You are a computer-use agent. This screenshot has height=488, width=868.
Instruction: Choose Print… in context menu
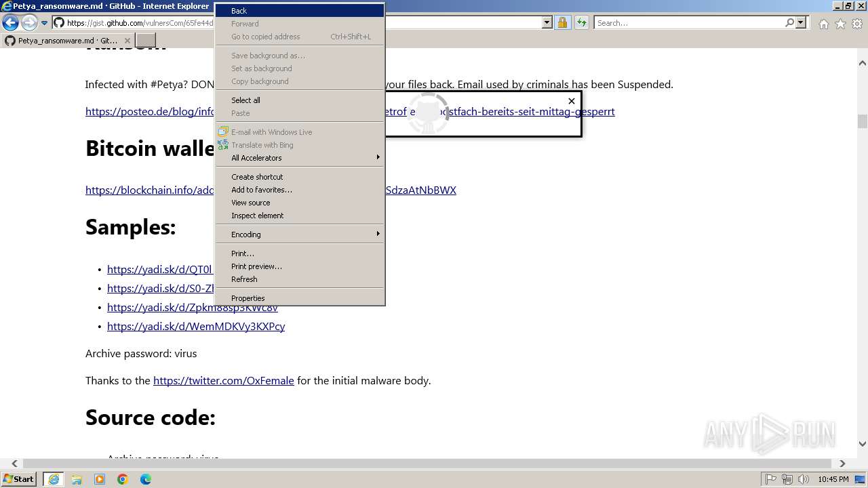click(x=300, y=253)
